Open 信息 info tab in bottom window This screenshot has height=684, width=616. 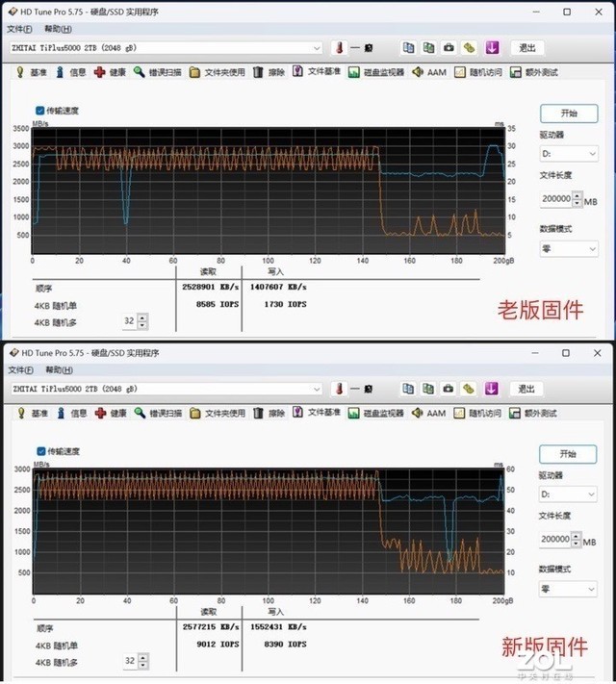click(72, 413)
